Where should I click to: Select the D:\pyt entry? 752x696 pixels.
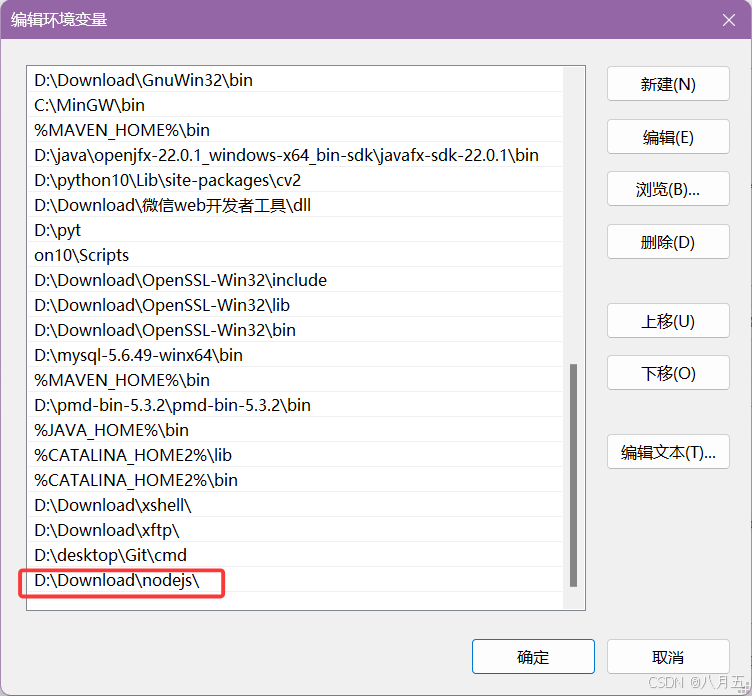click(x=295, y=230)
